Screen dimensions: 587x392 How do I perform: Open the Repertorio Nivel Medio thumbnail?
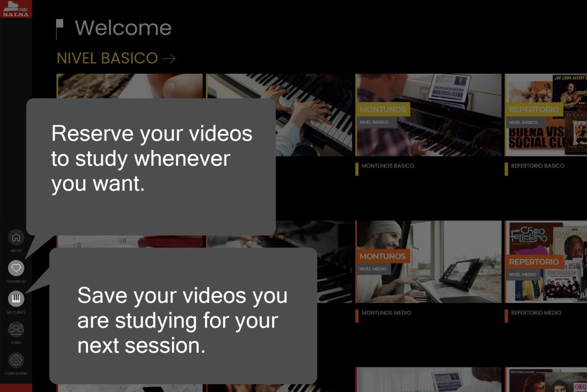click(x=546, y=262)
